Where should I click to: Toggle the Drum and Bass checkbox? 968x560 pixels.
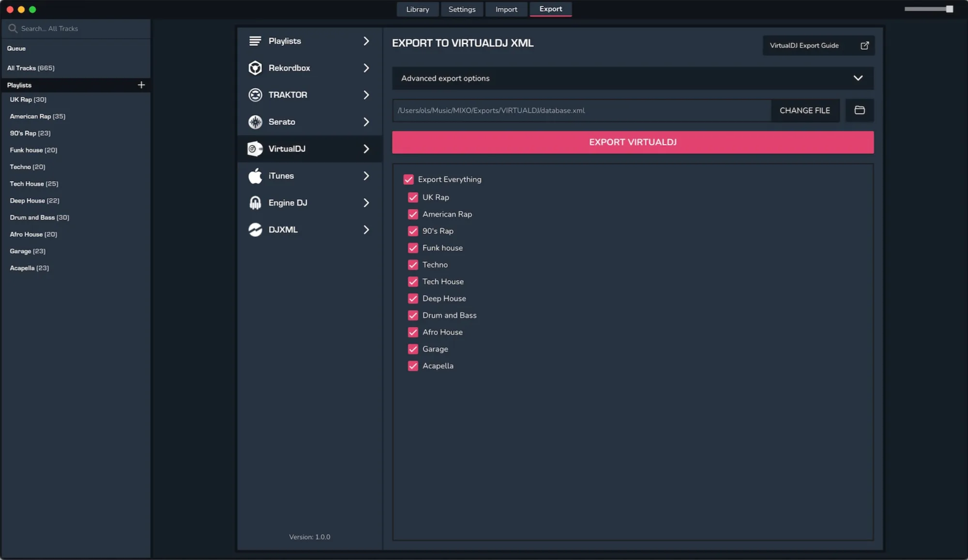point(413,316)
